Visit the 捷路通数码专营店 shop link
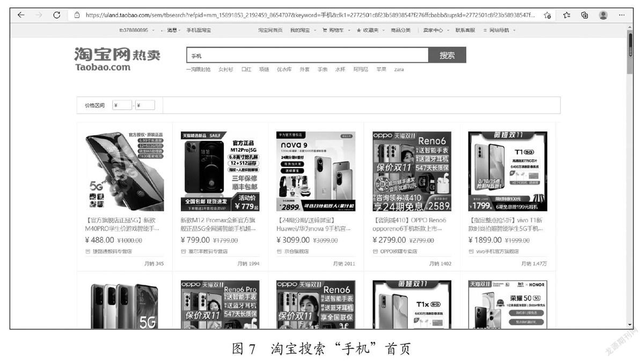 point(111,251)
